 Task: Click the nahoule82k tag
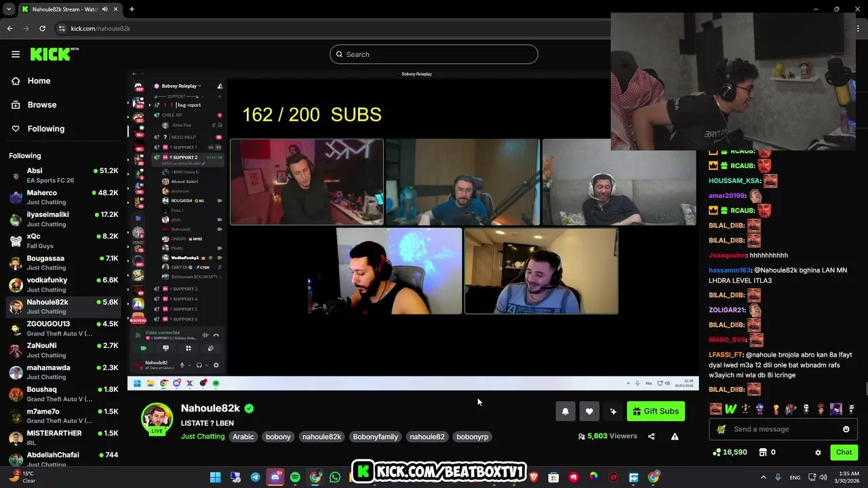pyautogui.click(x=321, y=436)
